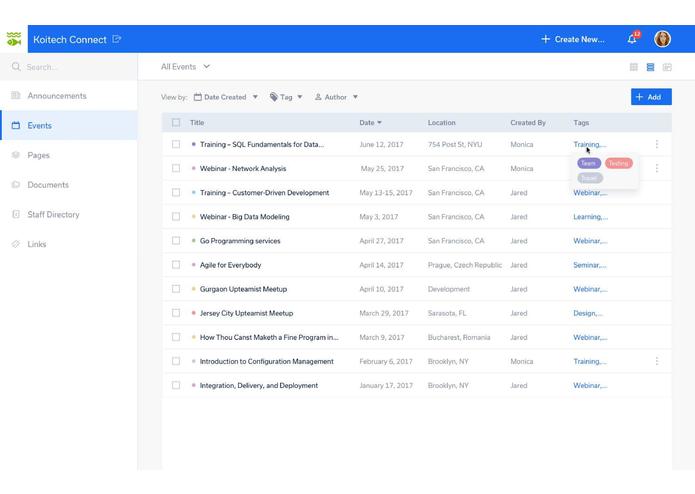This screenshot has height=494, width=695.
Task: Select the red Testing tag chip
Action: (618, 163)
